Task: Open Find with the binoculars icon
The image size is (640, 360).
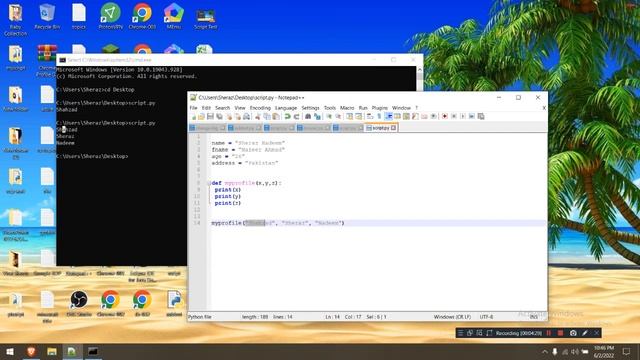Action: click(308, 116)
